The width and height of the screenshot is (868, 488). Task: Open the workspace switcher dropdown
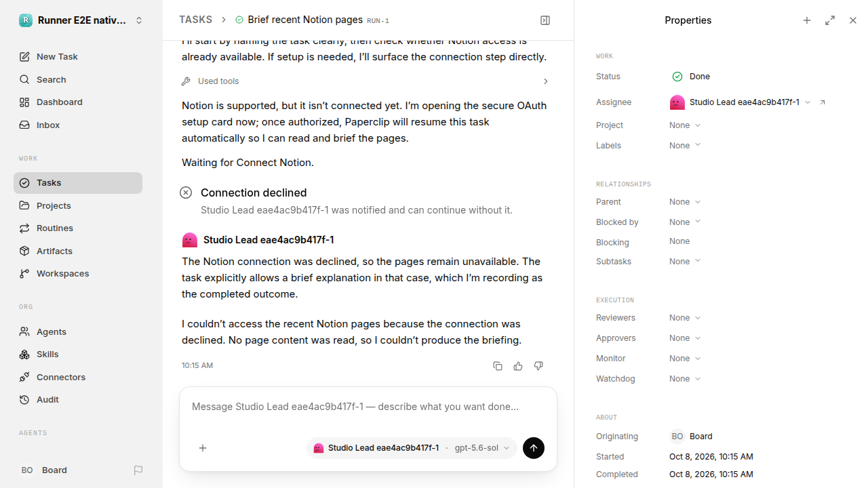(x=81, y=20)
